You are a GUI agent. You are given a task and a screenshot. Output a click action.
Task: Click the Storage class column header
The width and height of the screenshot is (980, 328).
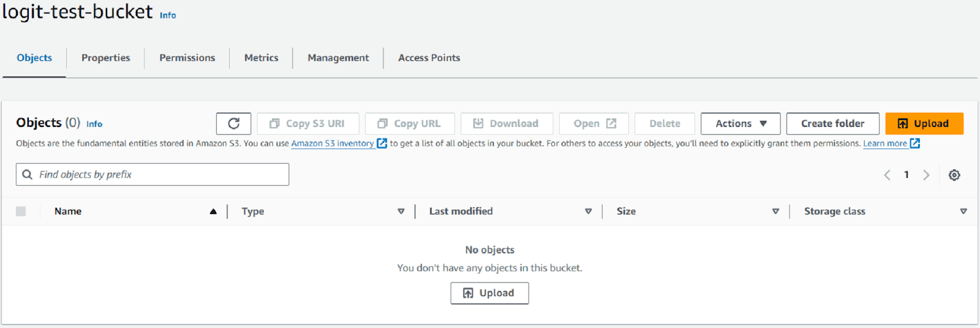coord(835,211)
